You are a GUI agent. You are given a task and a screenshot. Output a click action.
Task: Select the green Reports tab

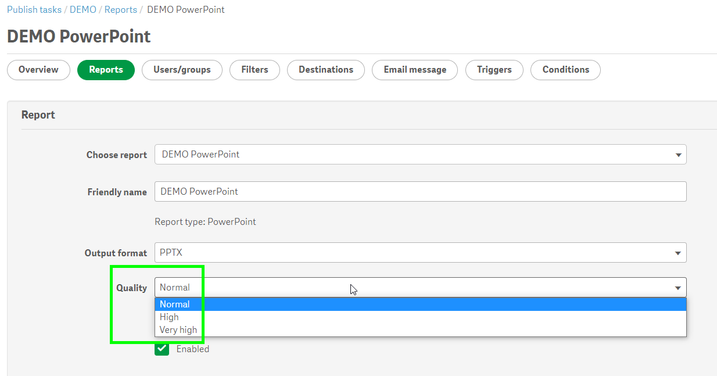(x=106, y=70)
